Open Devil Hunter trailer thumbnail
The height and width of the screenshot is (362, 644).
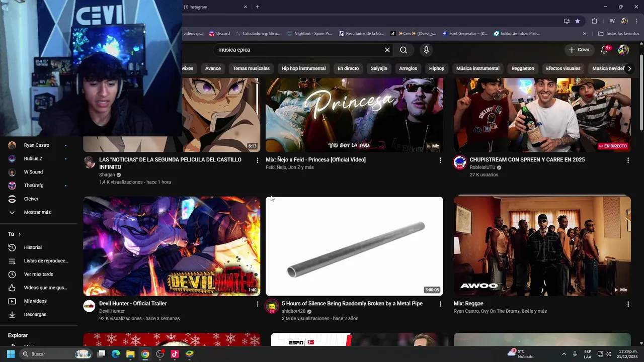(172, 246)
